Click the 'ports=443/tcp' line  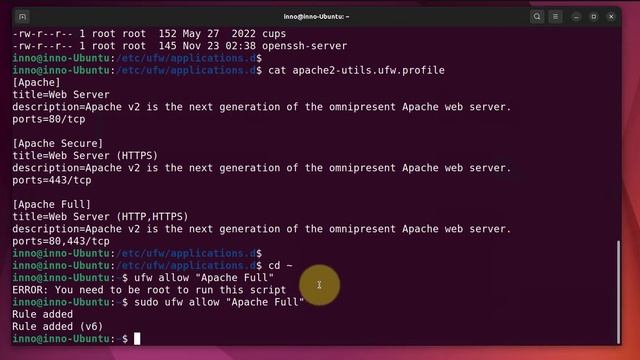coord(52,180)
